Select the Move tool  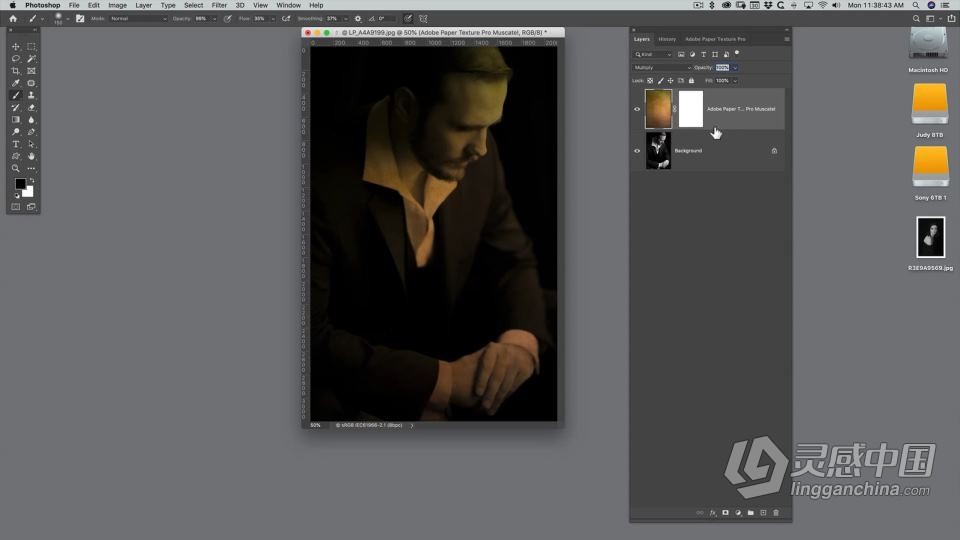click(x=16, y=47)
